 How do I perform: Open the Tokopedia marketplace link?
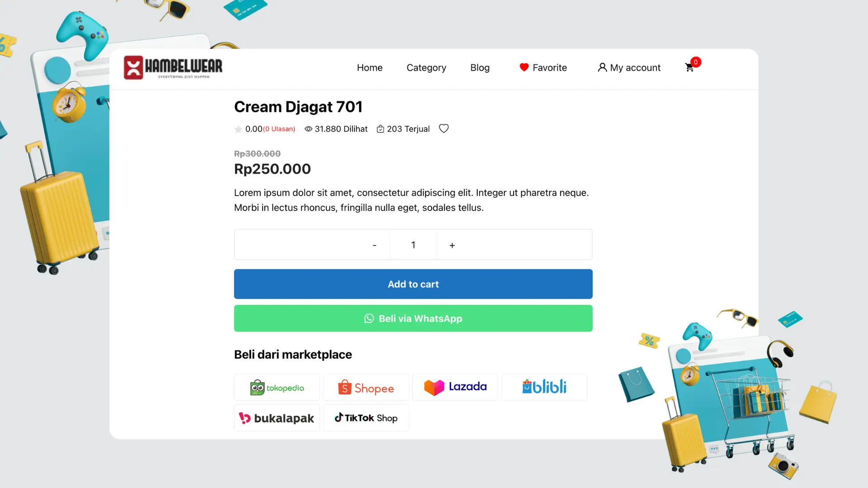277,388
